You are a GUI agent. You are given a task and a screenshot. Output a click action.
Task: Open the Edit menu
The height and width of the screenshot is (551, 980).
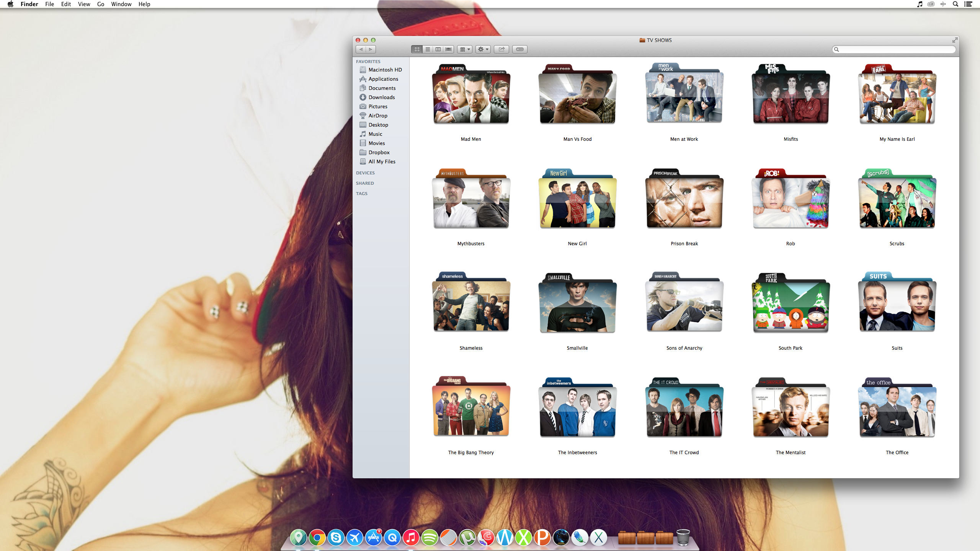tap(66, 4)
